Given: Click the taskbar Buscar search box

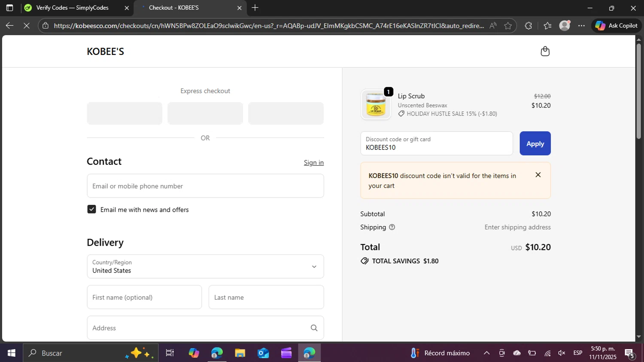Looking at the screenshot, I should click(90, 353).
